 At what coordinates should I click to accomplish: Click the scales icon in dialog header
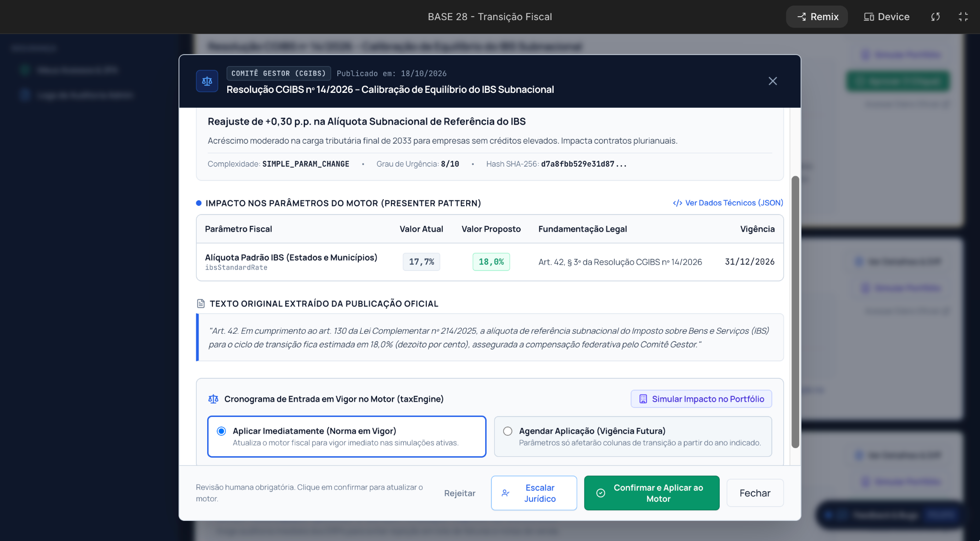click(207, 81)
